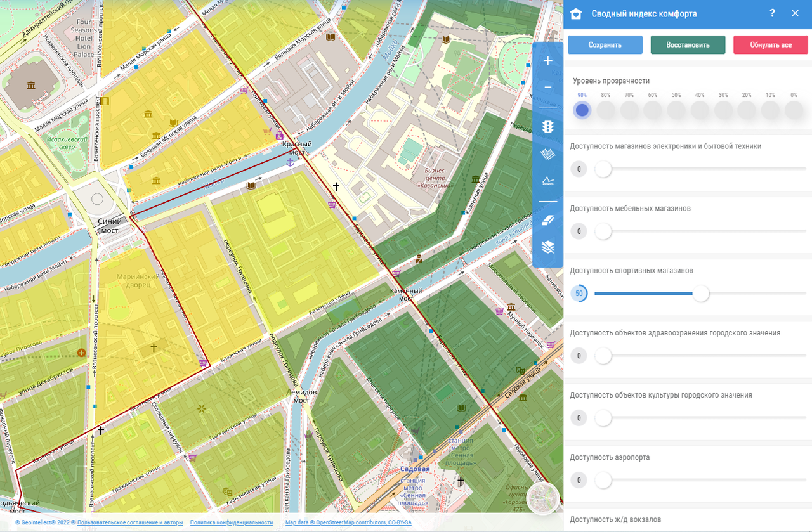Click the house icon in panel header
Screen dimensions: 812x532
576,14
